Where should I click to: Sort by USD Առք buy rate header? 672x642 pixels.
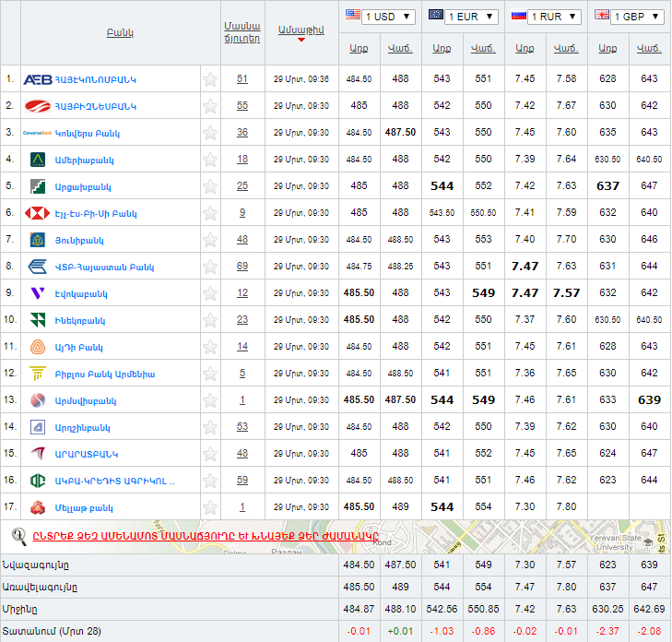click(359, 48)
